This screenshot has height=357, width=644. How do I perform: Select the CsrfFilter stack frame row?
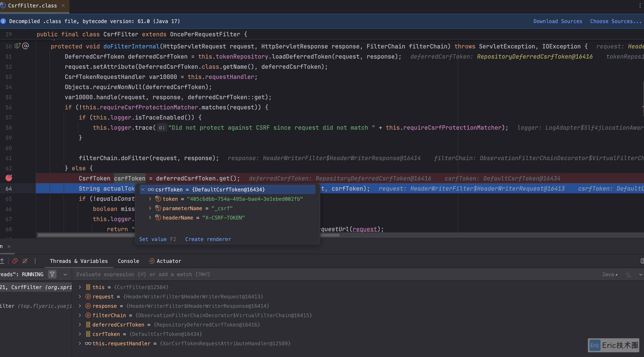click(x=36, y=287)
